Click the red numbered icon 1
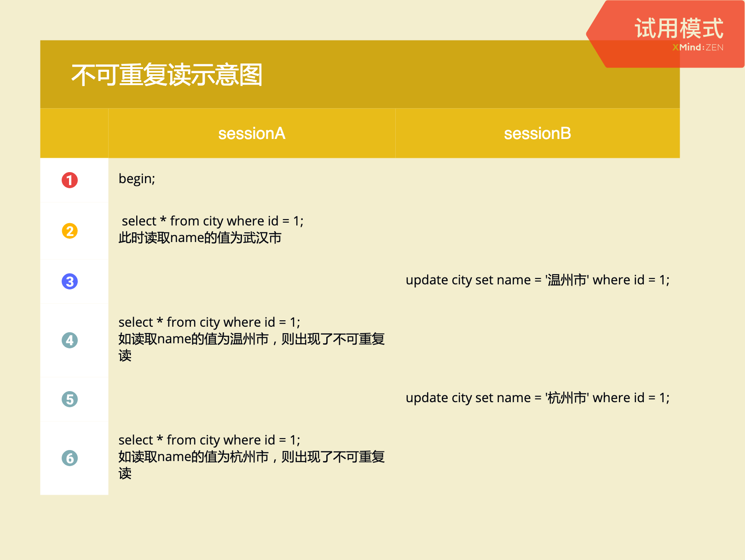This screenshot has height=560, width=745. 69,181
